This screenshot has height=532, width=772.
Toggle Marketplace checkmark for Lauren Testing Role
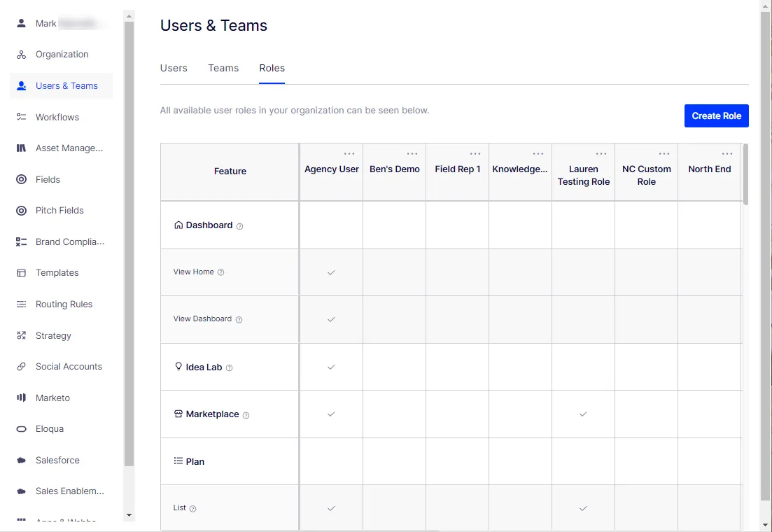point(584,414)
